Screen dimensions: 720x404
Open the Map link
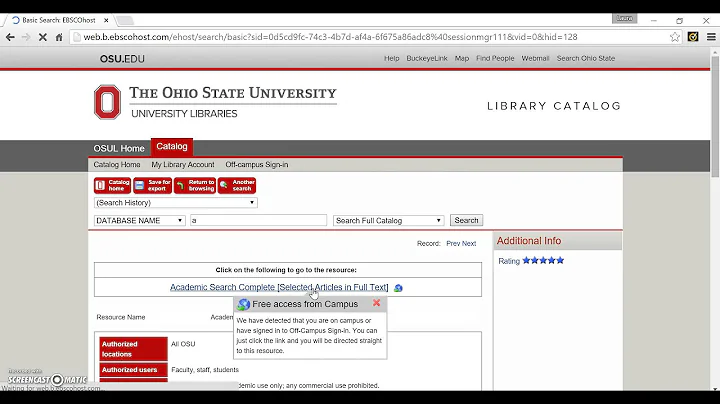[461, 58]
